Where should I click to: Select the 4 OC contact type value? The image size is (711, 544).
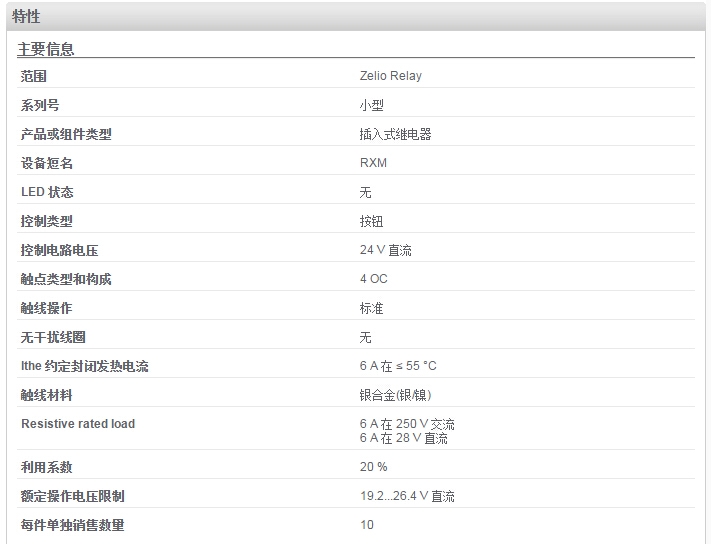(374, 279)
